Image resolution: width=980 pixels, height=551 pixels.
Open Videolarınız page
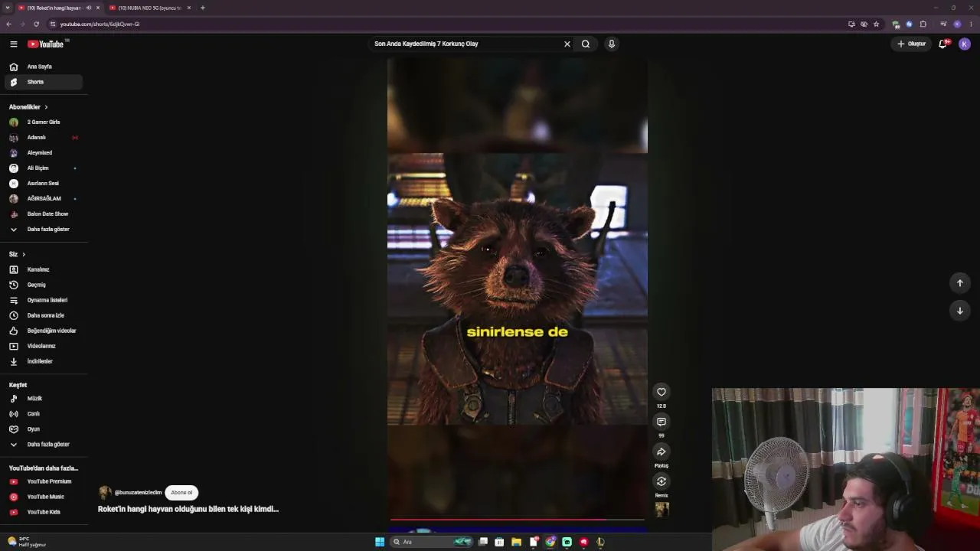click(x=43, y=346)
